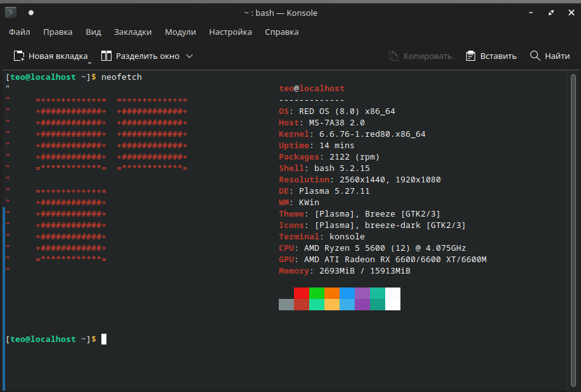
Task: Click the OS: RED OS (8.0) line
Action: [337, 111]
